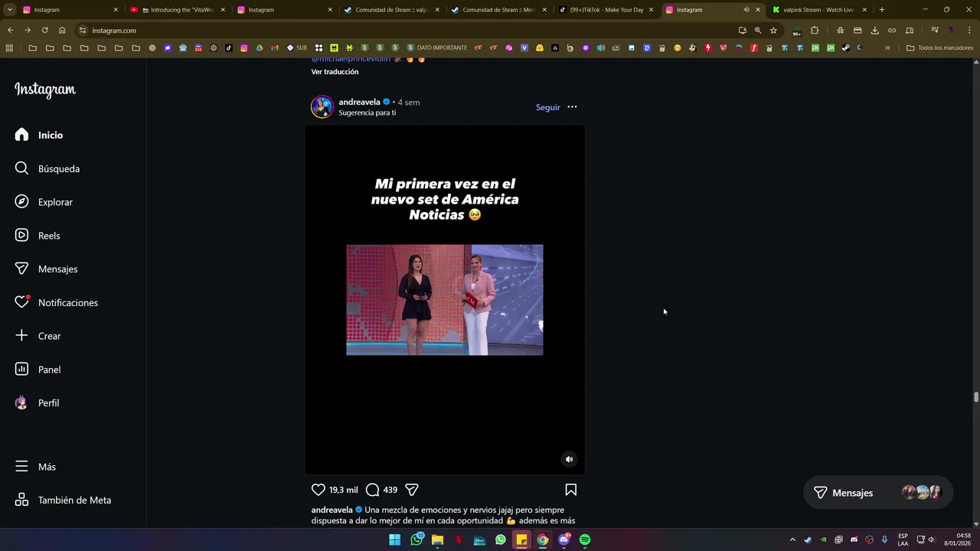Click ESP LAA language indicator

click(x=903, y=540)
